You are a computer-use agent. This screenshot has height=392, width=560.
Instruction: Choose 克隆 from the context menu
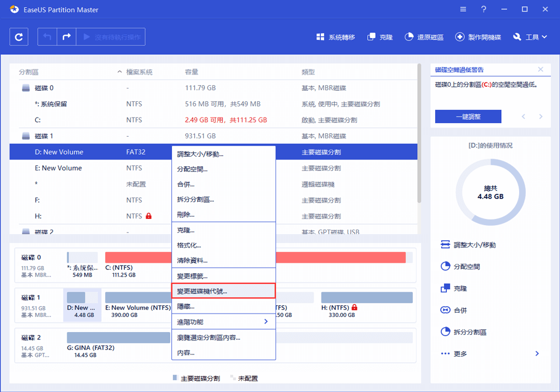click(223, 230)
